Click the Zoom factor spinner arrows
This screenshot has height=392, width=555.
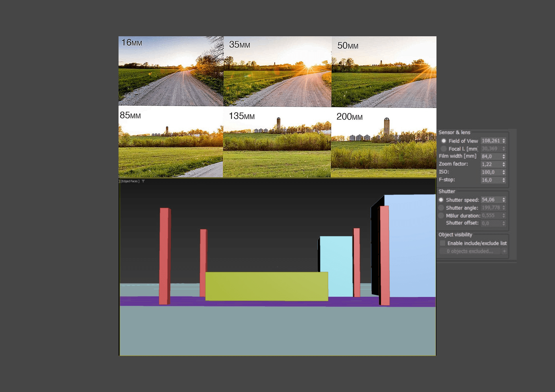504,164
